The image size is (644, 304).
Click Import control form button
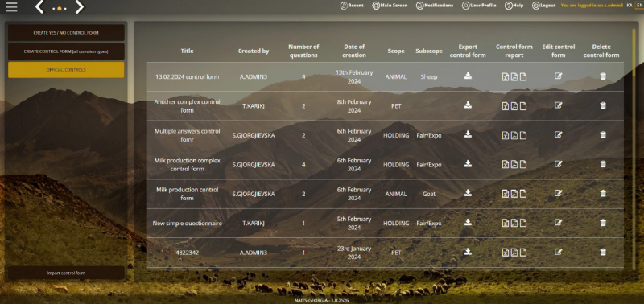click(66, 273)
